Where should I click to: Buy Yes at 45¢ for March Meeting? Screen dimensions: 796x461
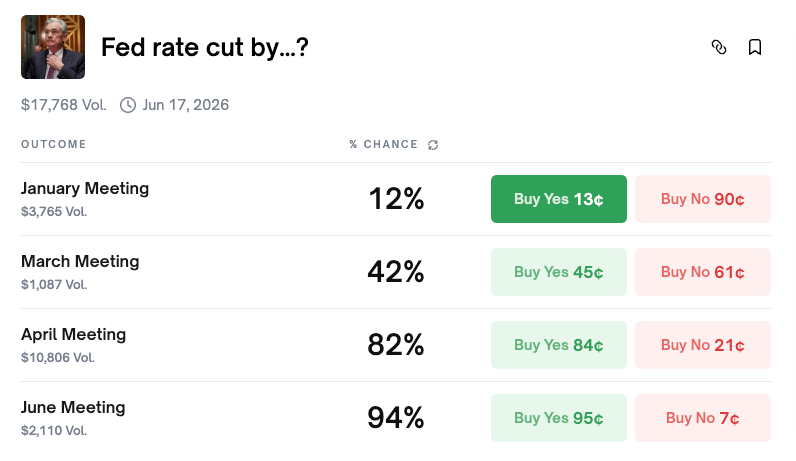558,272
